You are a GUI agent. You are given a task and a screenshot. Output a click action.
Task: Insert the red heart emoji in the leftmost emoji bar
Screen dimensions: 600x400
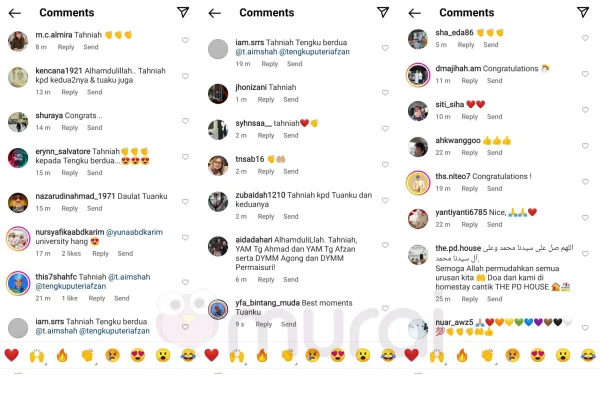tap(11, 355)
